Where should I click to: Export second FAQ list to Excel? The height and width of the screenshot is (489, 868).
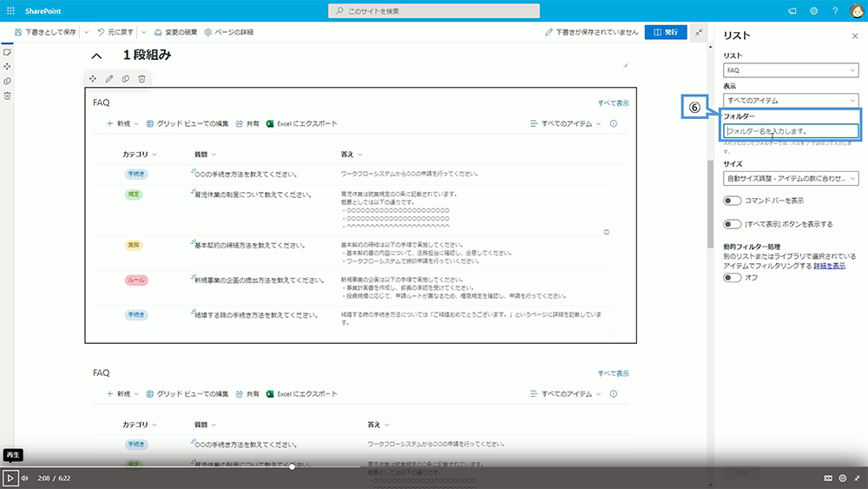tap(302, 393)
